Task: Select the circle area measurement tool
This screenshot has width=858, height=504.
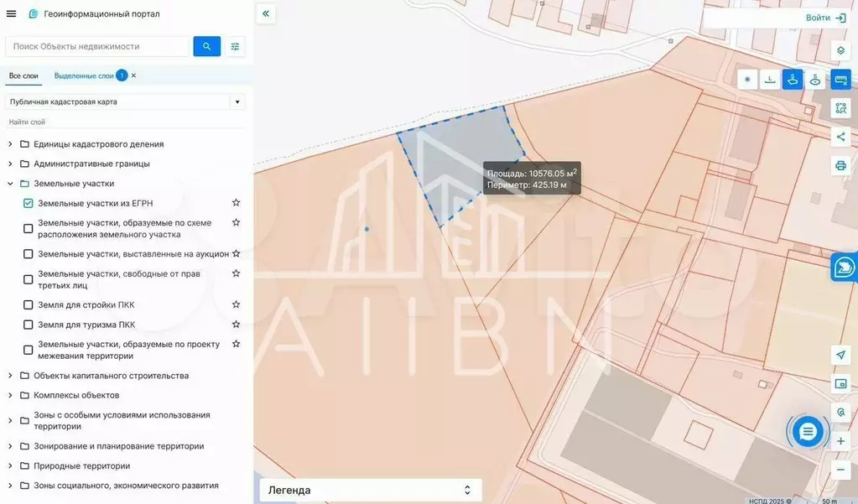Action: point(814,80)
